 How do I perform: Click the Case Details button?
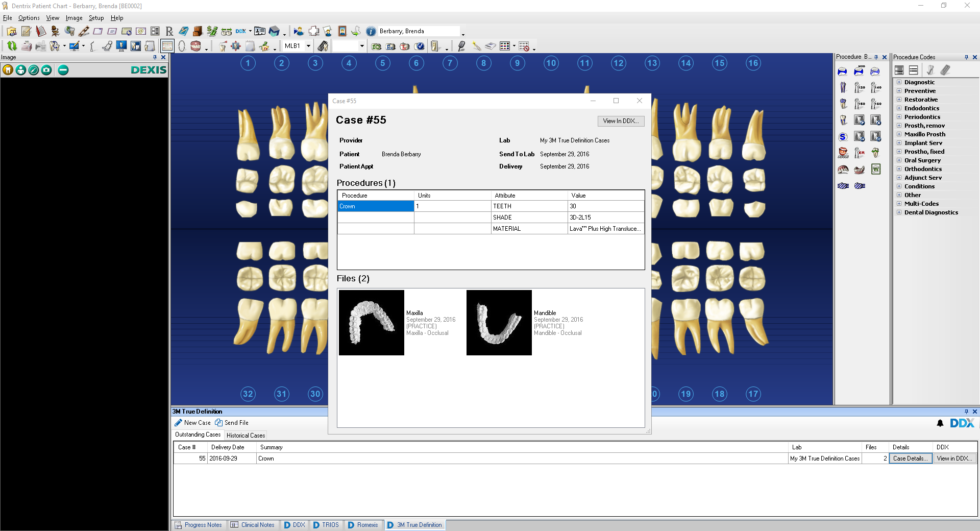(x=910, y=458)
